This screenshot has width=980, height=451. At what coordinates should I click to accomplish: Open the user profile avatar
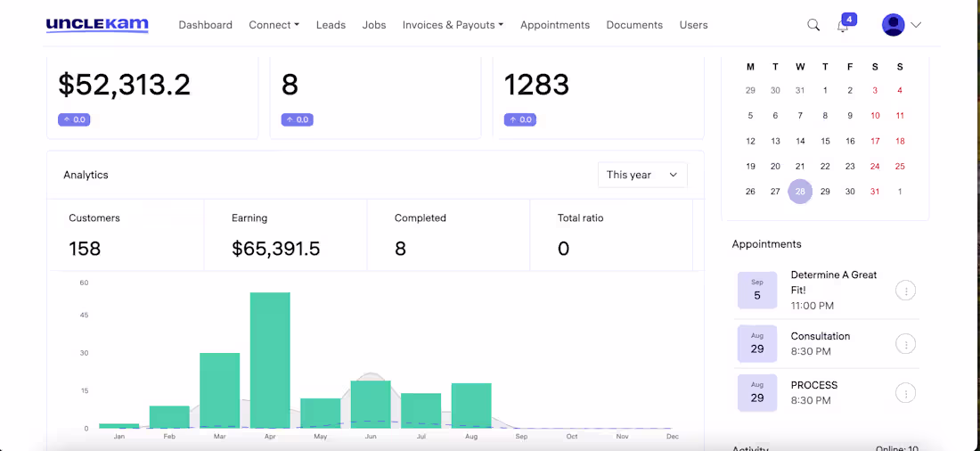tap(893, 25)
